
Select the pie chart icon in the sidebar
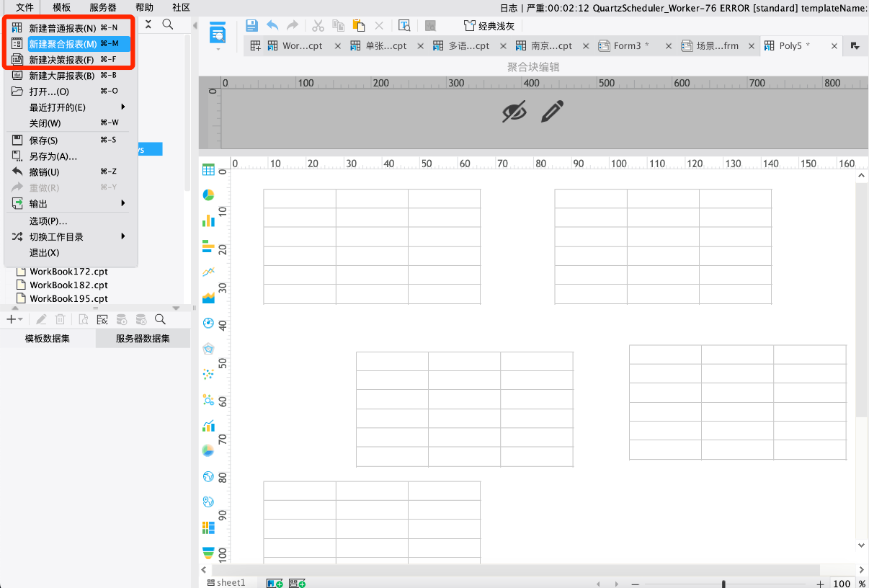click(208, 195)
